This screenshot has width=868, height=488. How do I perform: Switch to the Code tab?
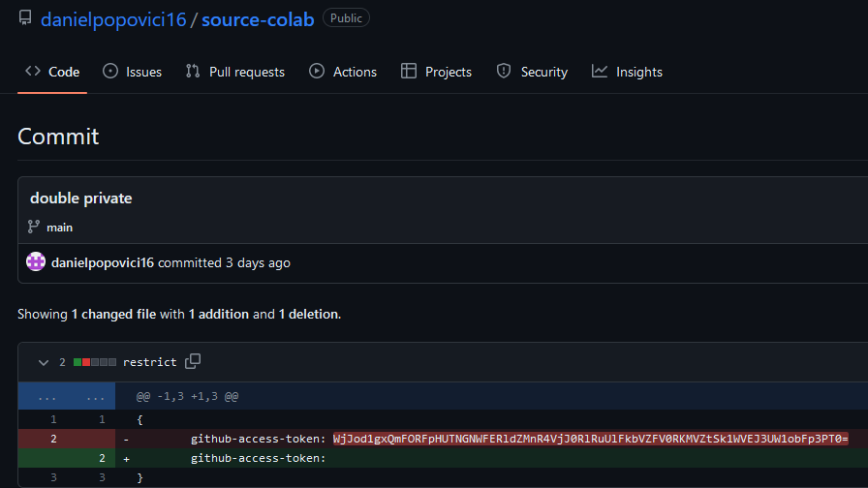click(52, 72)
